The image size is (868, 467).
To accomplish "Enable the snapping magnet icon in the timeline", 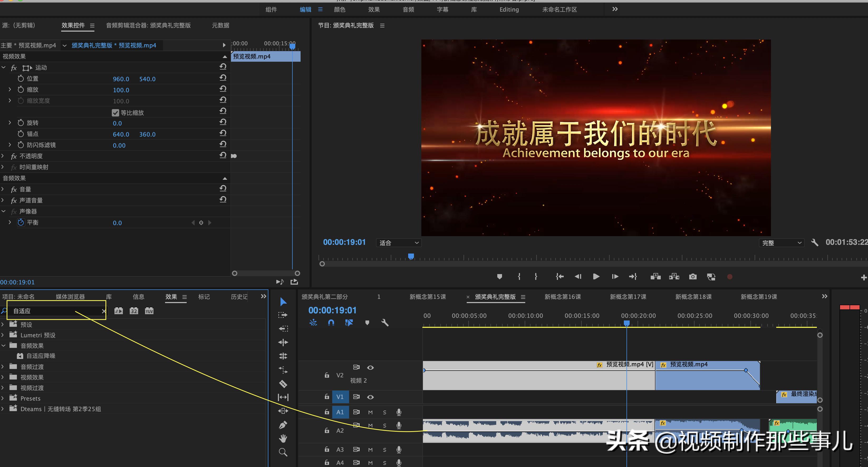I will pyautogui.click(x=331, y=322).
